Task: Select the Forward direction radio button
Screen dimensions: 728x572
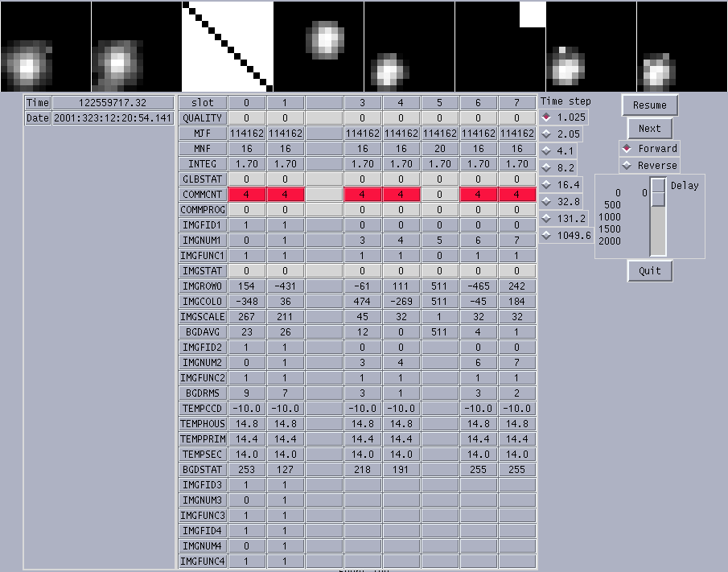Action: (x=649, y=149)
